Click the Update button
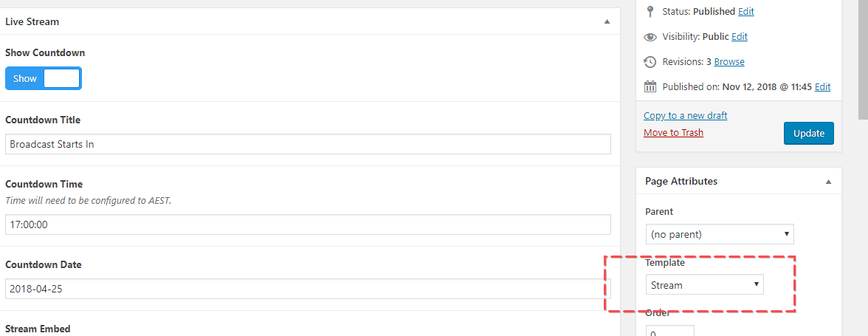 (808, 133)
